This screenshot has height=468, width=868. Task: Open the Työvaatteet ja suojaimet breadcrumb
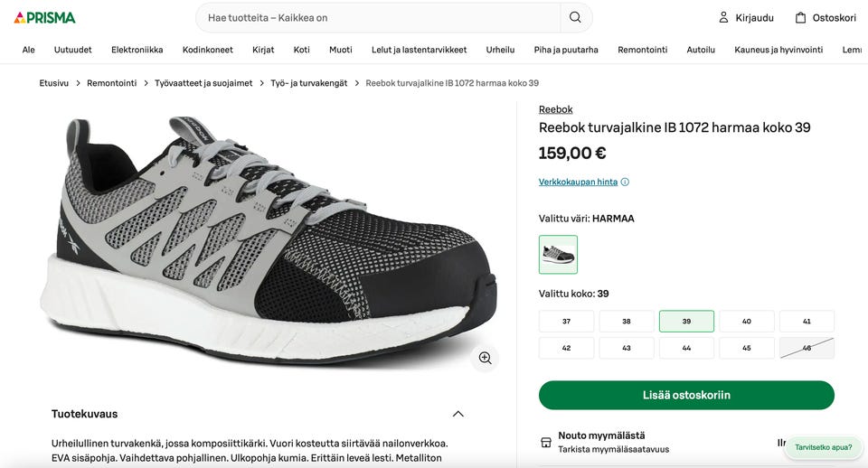[x=203, y=83]
